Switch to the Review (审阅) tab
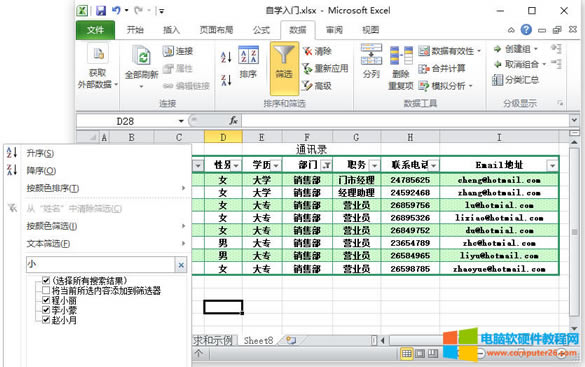 [334, 30]
